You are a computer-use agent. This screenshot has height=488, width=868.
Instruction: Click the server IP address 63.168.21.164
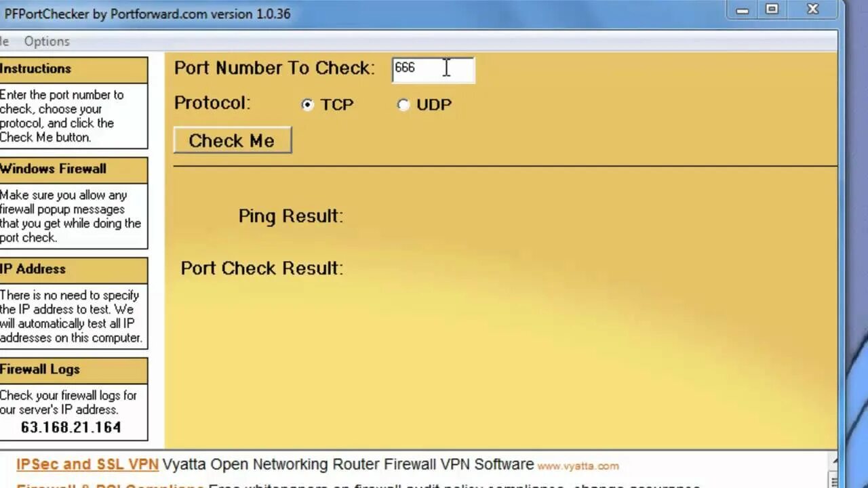coord(71,427)
